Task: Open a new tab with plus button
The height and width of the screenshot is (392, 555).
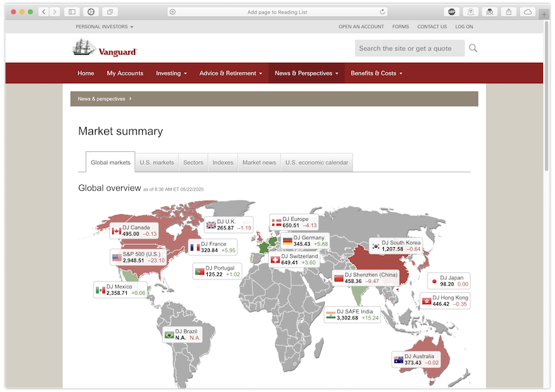Action: [544, 15]
